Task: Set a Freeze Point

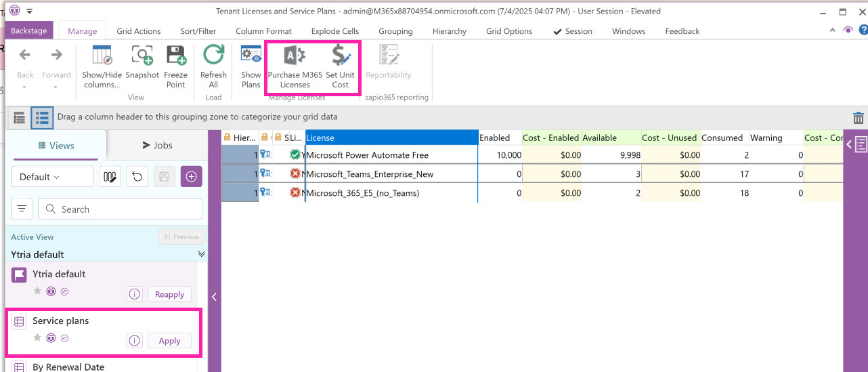Action: tap(175, 66)
